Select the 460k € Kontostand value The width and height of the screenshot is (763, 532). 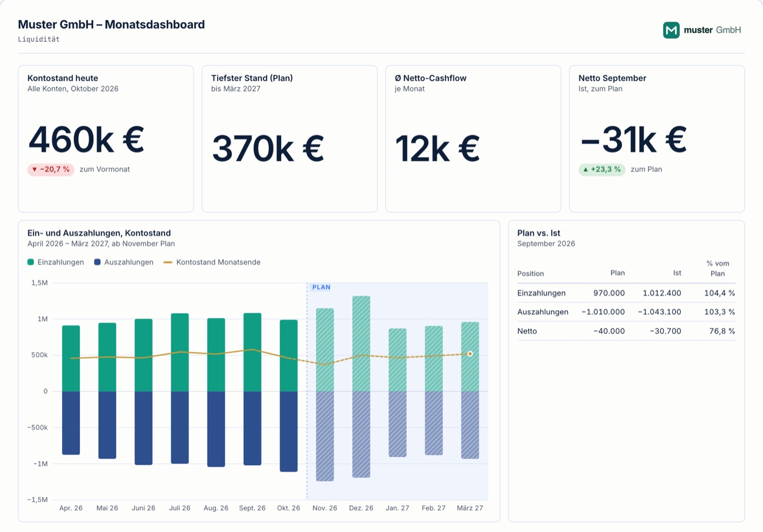click(86, 140)
